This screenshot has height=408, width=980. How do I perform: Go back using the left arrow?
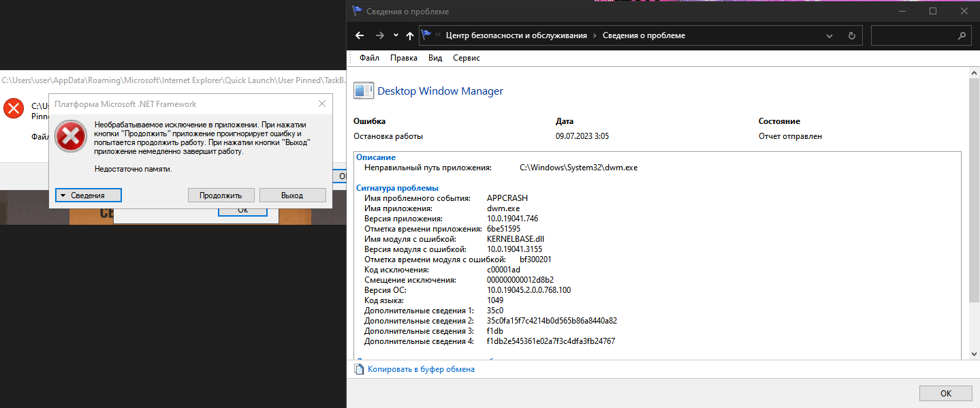pyautogui.click(x=360, y=35)
